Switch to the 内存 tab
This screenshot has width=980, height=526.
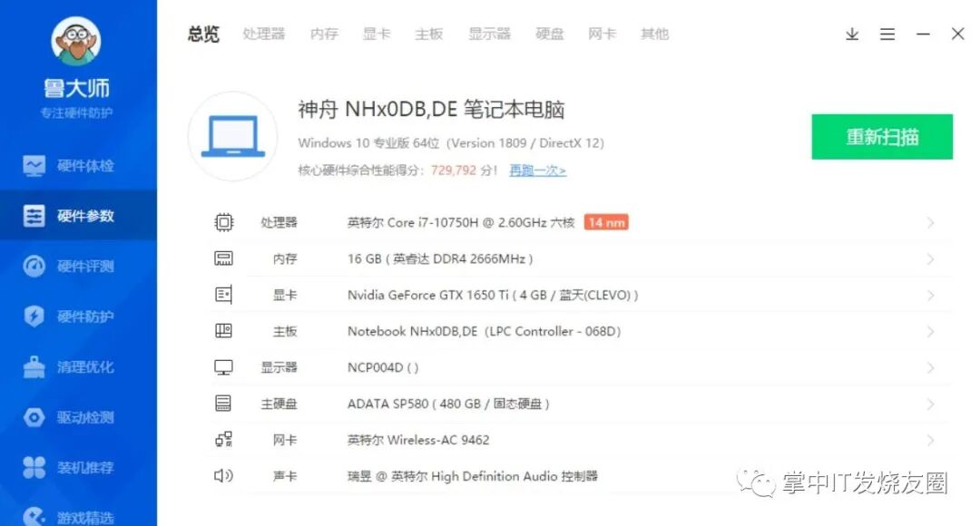pyautogui.click(x=324, y=34)
